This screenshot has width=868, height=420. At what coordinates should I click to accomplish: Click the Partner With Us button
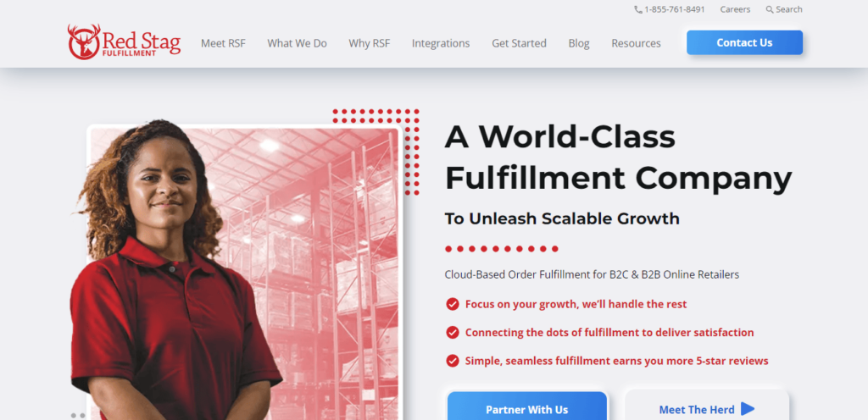pyautogui.click(x=527, y=406)
